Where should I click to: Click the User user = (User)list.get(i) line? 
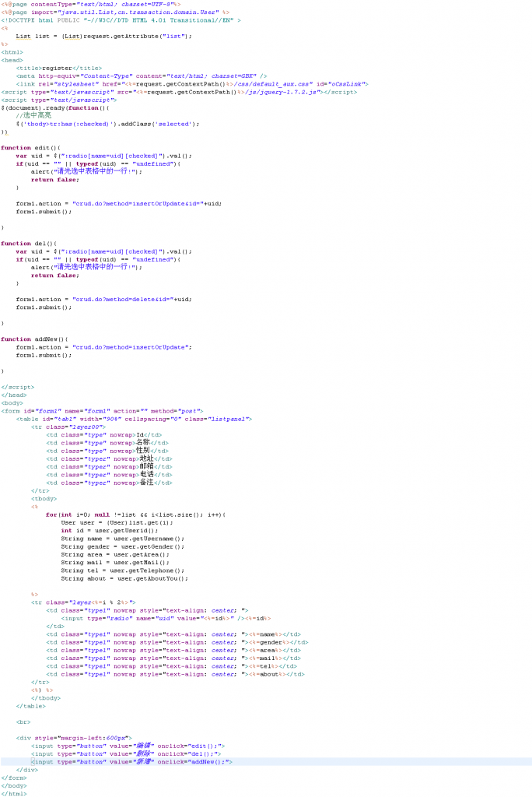pyautogui.click(x=117, y=522)
